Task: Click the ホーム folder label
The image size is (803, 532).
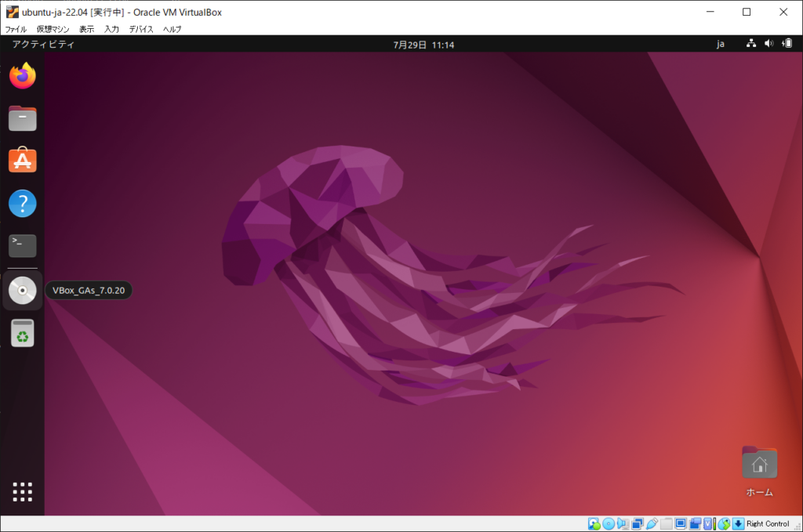Action: coord(759,492)
